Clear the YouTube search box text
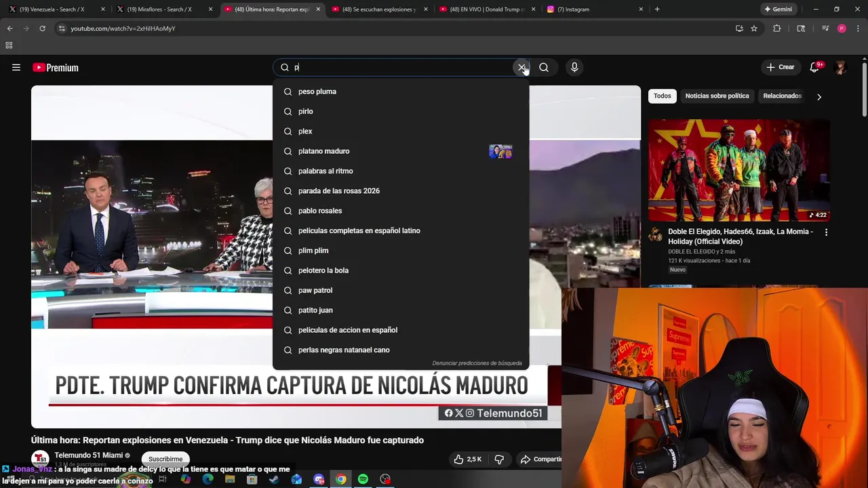868x488 pixels. [521, 67]
